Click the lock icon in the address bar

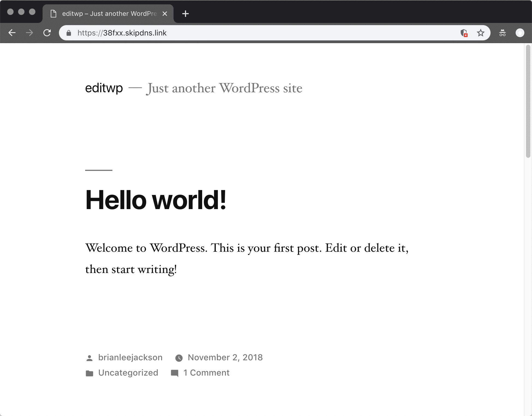pos(69,33)
